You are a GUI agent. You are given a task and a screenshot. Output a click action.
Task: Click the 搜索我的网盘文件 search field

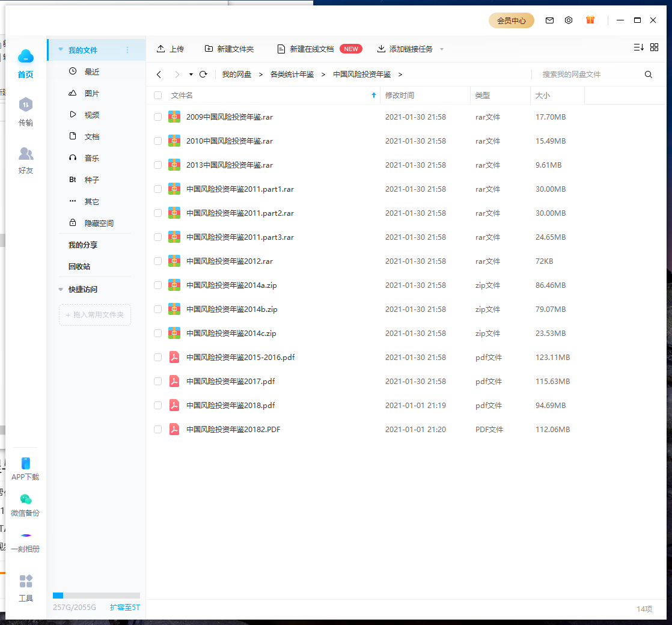pos(587,75)
